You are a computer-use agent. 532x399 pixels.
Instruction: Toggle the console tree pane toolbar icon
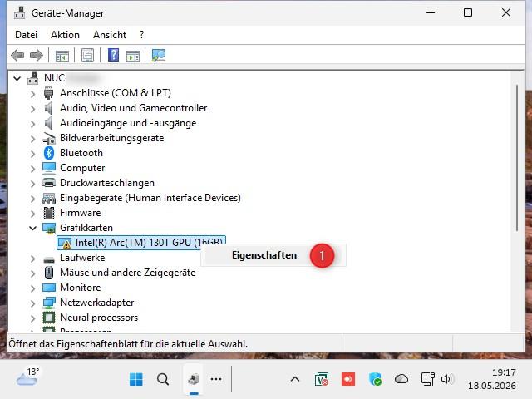point(62,56)
